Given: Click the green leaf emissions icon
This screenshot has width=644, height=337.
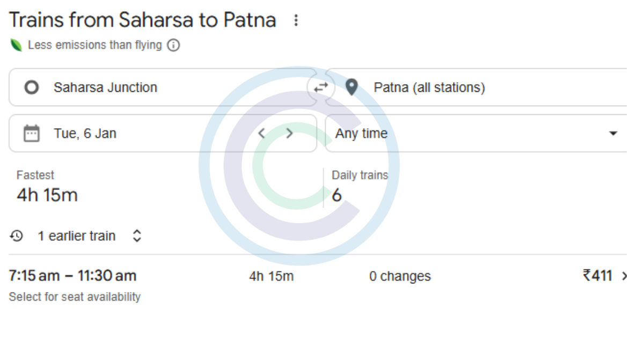Looking at the screenshot, I should point(16,45).
